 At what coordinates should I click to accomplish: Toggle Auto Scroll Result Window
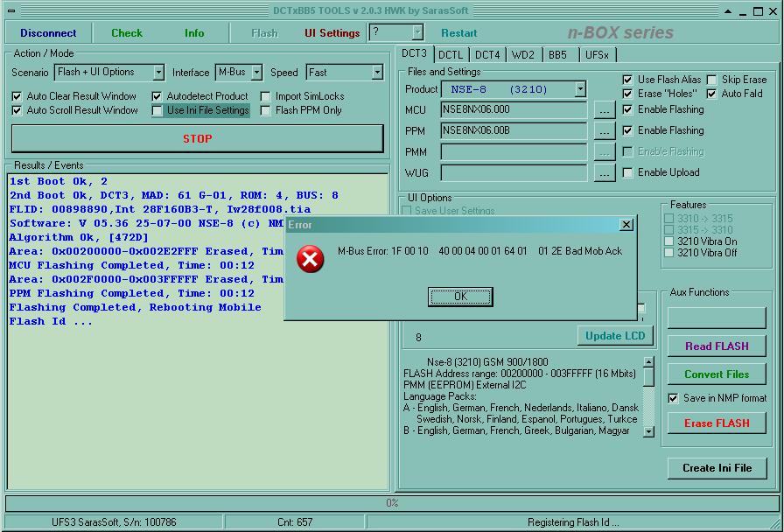(17, 110)
